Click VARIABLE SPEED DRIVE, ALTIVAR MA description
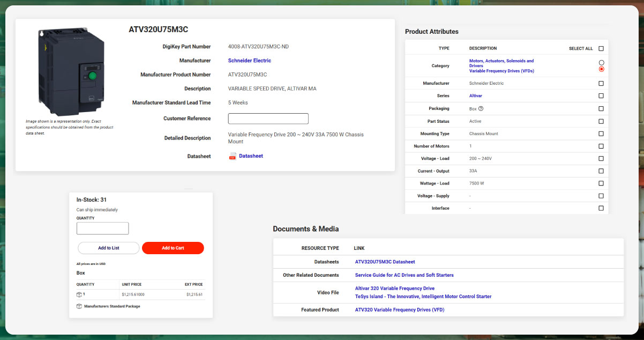Image resolution: width=644 pixels, height=340 pixels. [x=272, y=88]
